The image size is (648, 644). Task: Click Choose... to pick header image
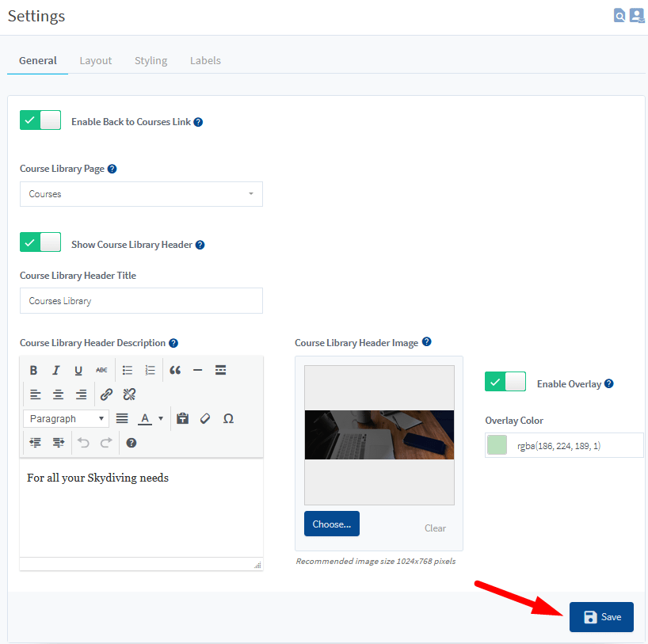point(332,524)
